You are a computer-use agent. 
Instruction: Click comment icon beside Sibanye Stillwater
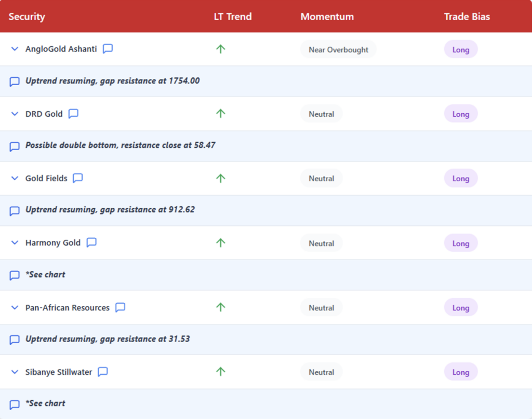103,372
